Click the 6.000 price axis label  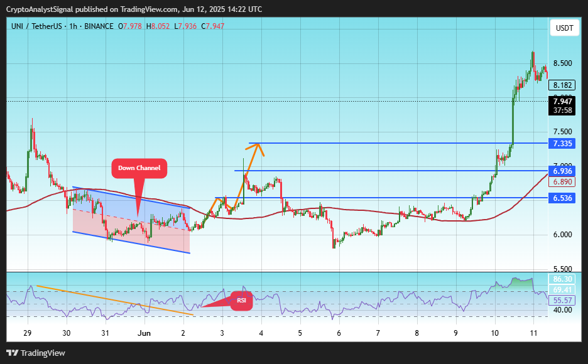coord(562,235)
